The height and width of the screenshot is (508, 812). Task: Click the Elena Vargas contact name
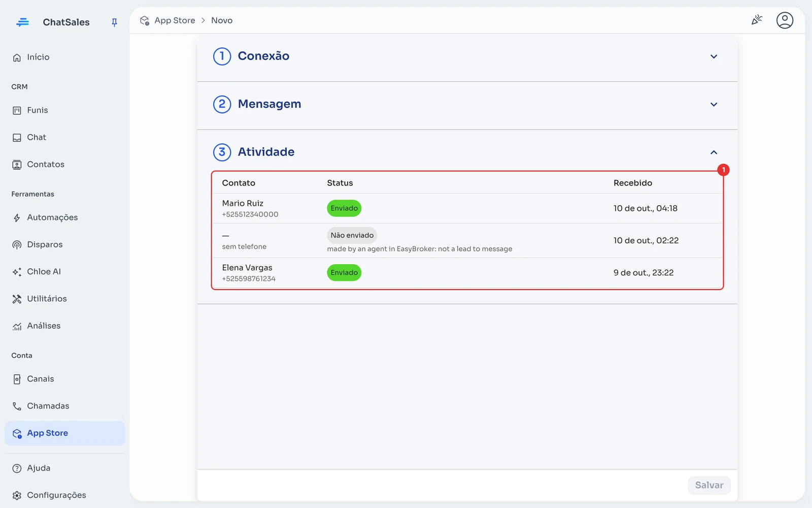click(247, 268)
